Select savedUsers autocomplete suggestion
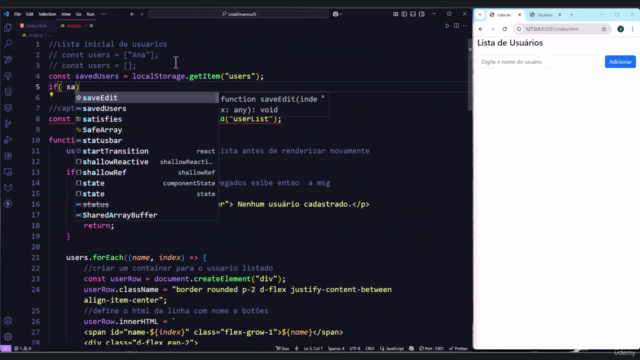 (147, 109)
